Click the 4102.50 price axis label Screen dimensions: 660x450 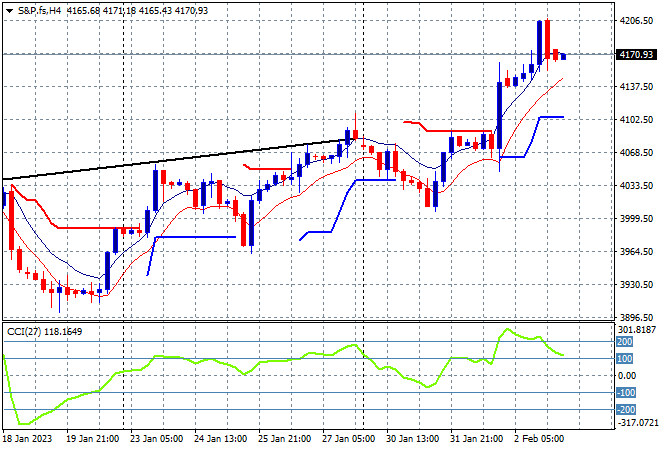tap(636, 120)
